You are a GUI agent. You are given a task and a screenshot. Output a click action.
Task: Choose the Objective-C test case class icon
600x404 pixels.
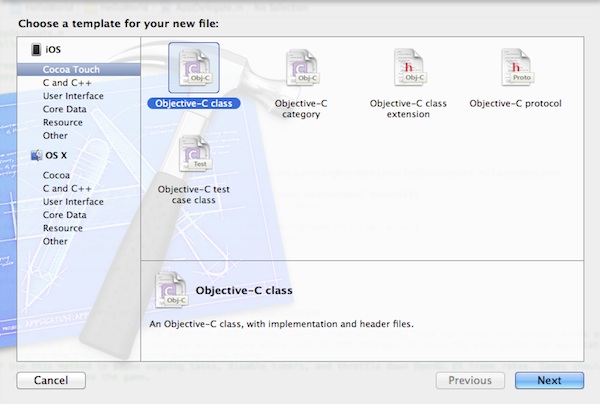[193, 157]
